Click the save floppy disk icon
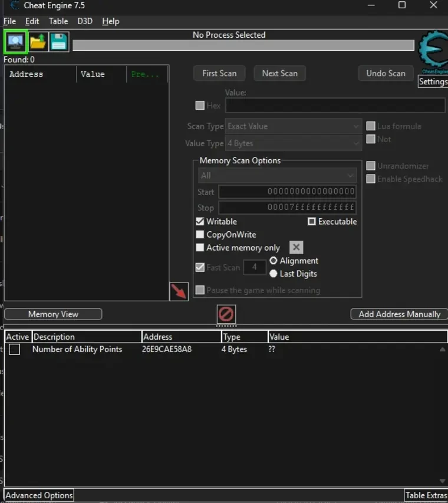 (58, 42)
